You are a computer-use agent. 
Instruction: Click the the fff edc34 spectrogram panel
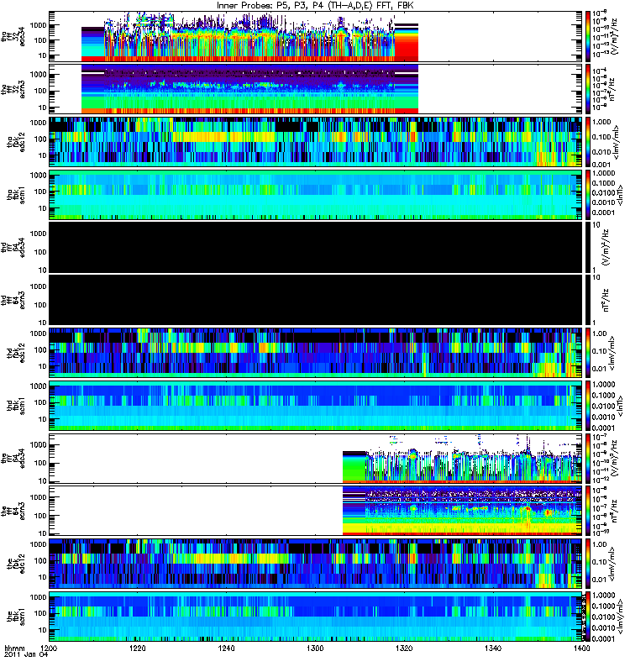316,458
